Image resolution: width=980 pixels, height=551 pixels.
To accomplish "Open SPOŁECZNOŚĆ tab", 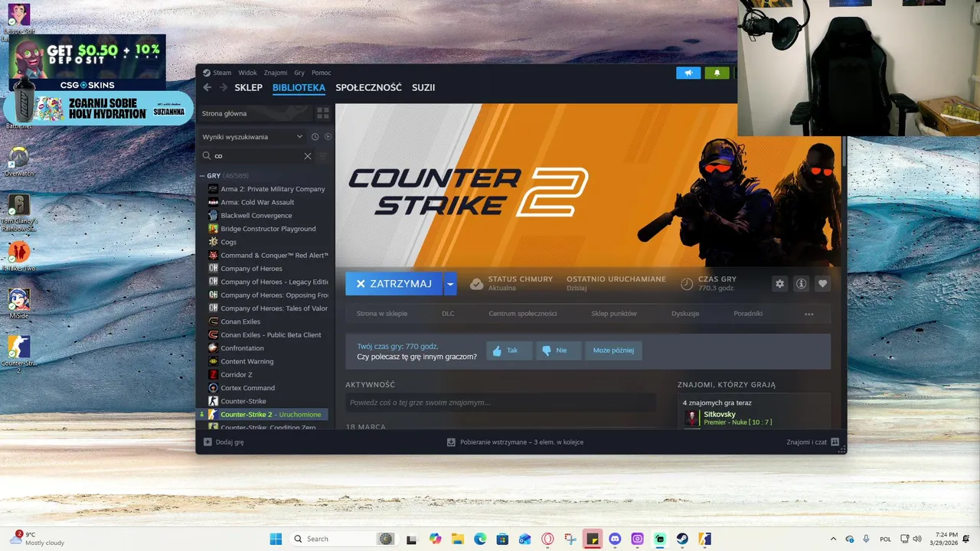I will [368, 87].
